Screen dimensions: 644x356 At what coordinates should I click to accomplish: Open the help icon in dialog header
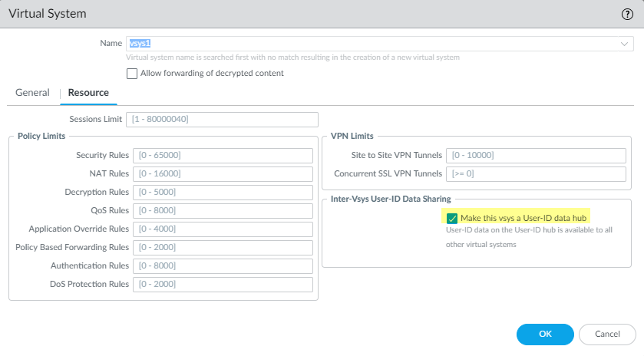(x=627, y=14)
